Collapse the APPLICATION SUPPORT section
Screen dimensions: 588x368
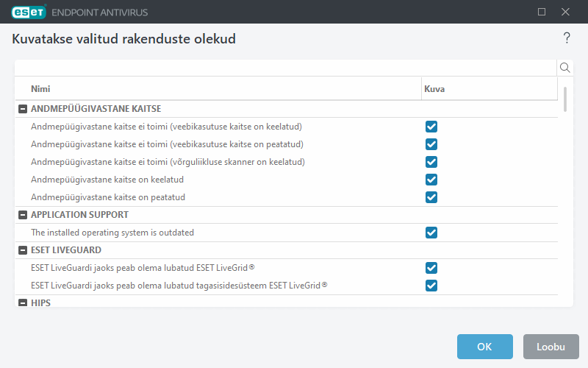point(23,215)
